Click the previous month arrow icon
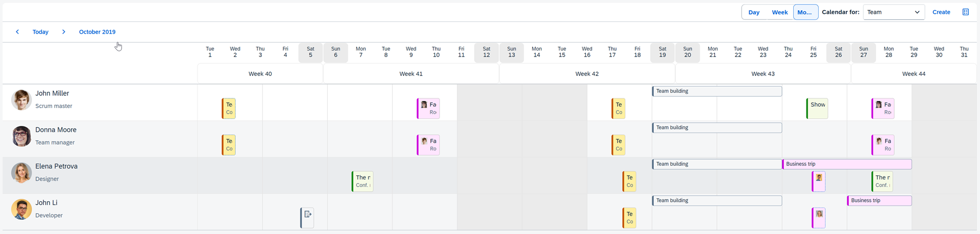 pyautogui.click(x=17, y=32)
